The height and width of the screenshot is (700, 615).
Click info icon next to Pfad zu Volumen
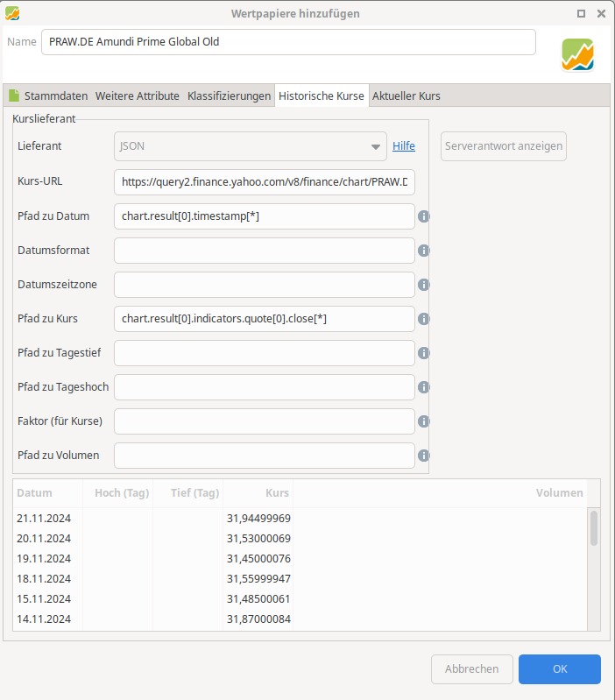[423, 456]
